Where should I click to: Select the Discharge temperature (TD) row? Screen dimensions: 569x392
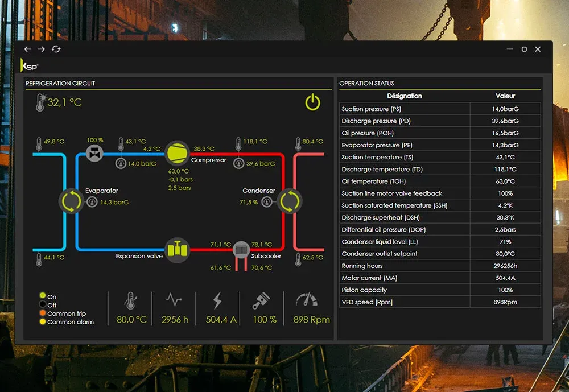tap(405, 170)
